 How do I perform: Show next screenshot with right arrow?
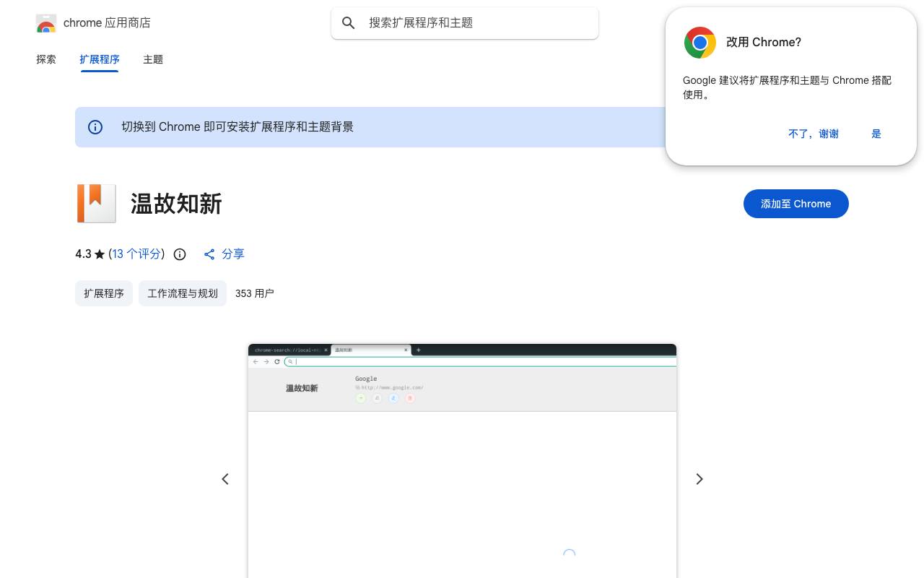point(699,479)
